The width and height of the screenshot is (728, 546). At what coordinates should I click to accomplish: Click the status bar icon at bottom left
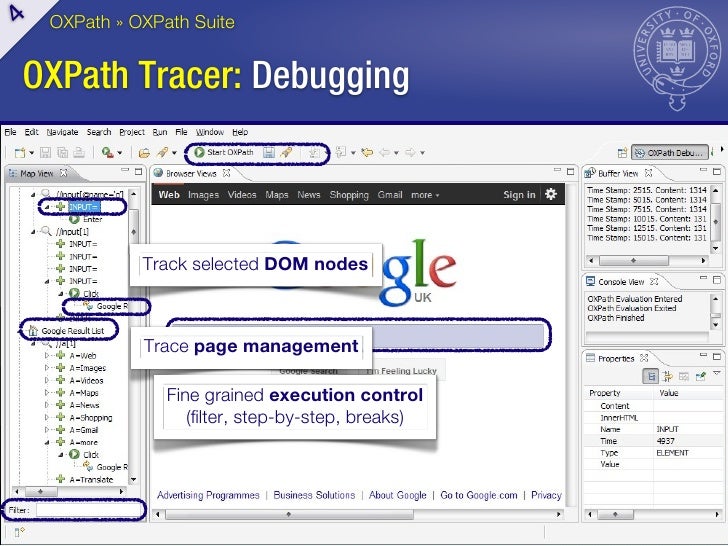(19, 532)
